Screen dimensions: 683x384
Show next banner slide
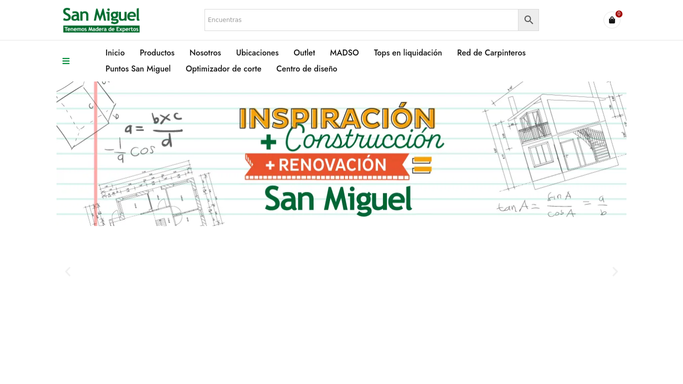(615, 272)
